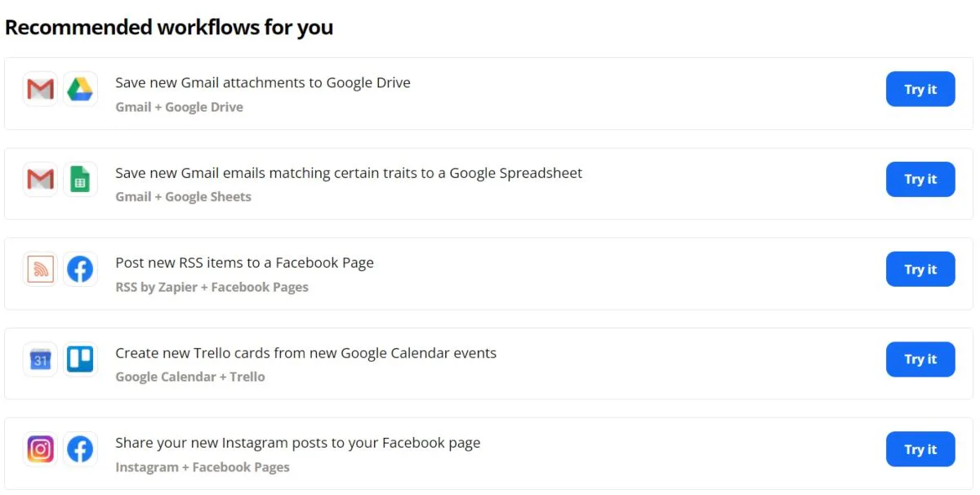Open "Save new Gmail emails matching certain traits" title
980x495 pixels.
point(349,173)
